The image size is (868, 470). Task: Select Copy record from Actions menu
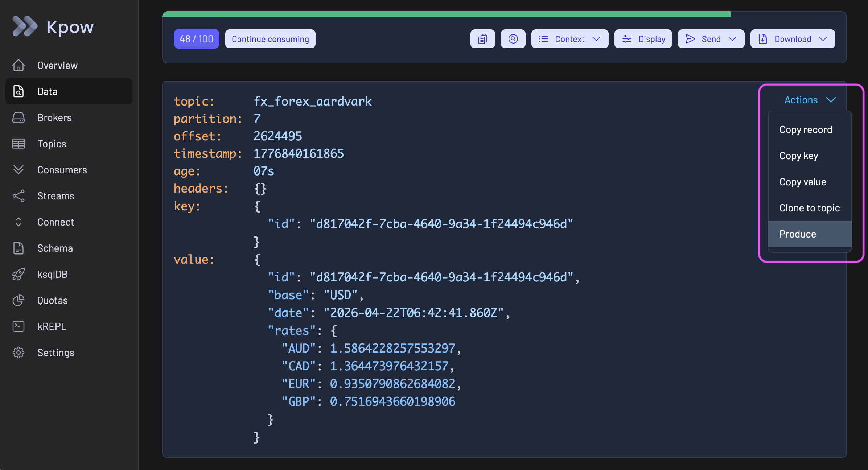pos(810,129)
